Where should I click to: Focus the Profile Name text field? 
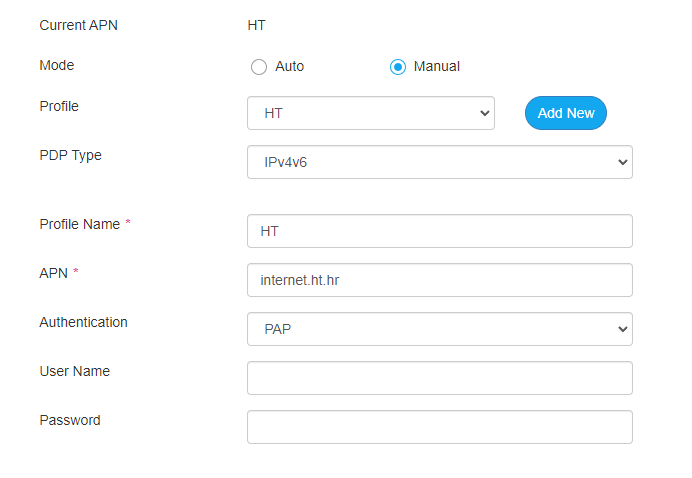point(439,231)
